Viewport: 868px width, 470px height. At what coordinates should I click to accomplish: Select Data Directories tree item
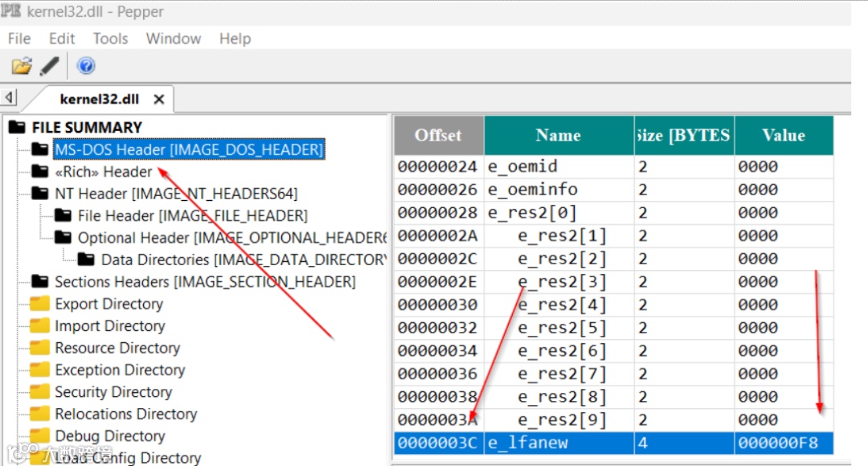tap(244, 260)
